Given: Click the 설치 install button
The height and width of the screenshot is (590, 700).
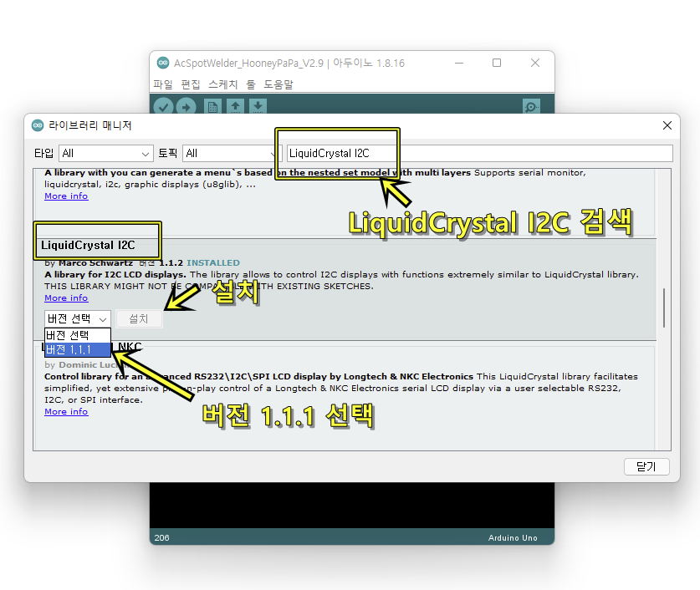Looking at the screenshot, I should tap(139, 319).
